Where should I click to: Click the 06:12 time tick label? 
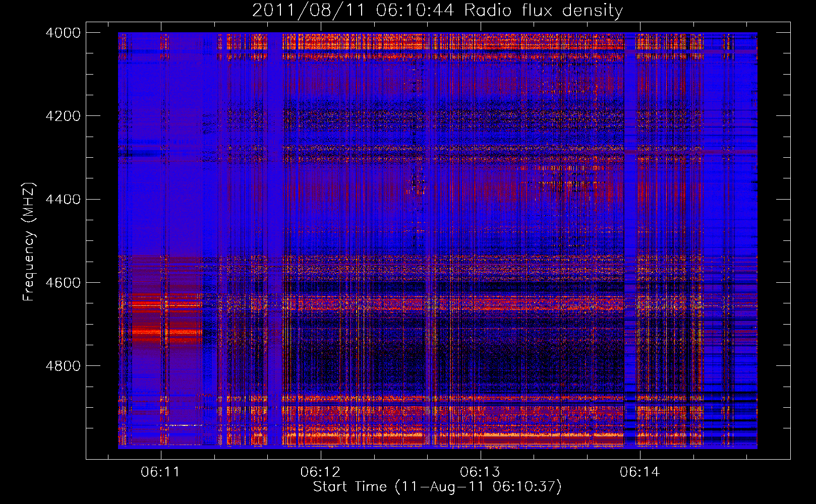[x=320, y=472]
